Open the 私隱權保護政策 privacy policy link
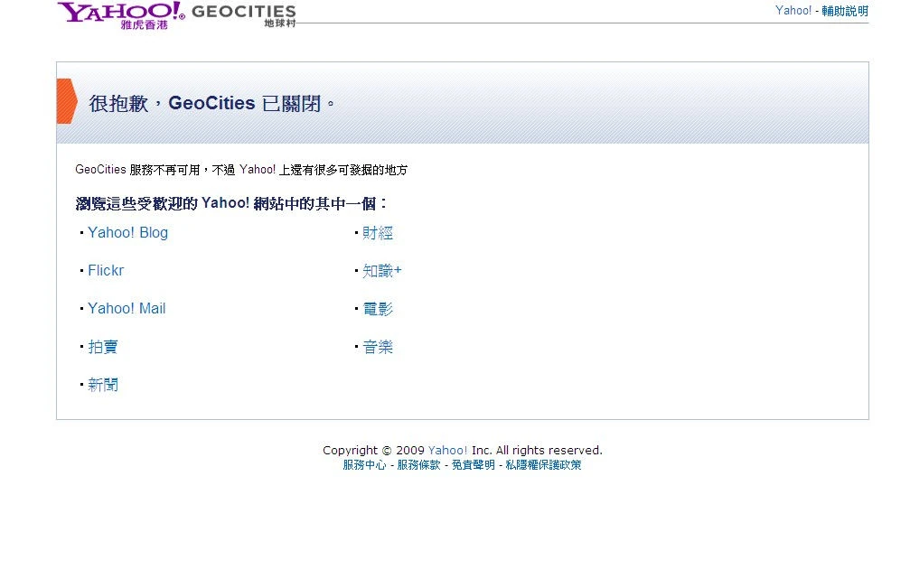The width and height of the screenshot is (910, 588). click(x=543, y=464)
